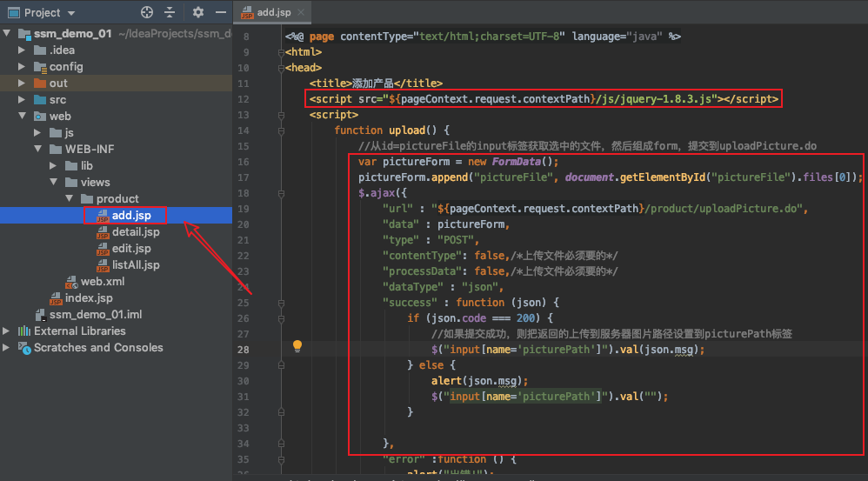Click the product folder icon
The width and height of the screenshot is (868, 481).
coord(87,198)
